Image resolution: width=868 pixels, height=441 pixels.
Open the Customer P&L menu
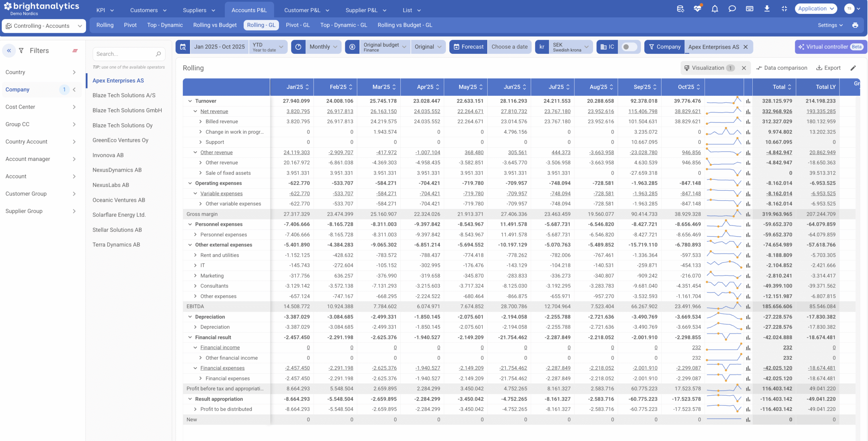click(x=307, y=10)
